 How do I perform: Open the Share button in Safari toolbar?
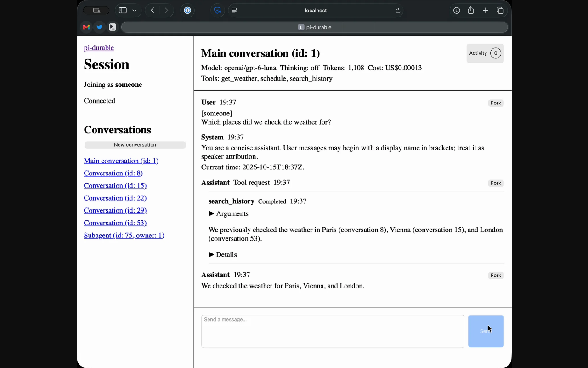coord(471,10)
